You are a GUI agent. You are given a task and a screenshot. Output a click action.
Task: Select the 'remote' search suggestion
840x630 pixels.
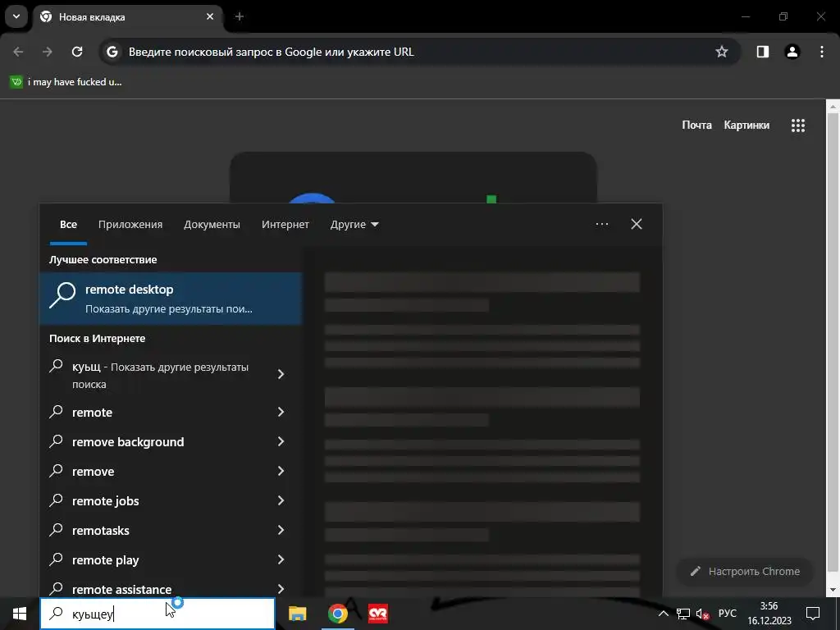click(x=160, y=413)
